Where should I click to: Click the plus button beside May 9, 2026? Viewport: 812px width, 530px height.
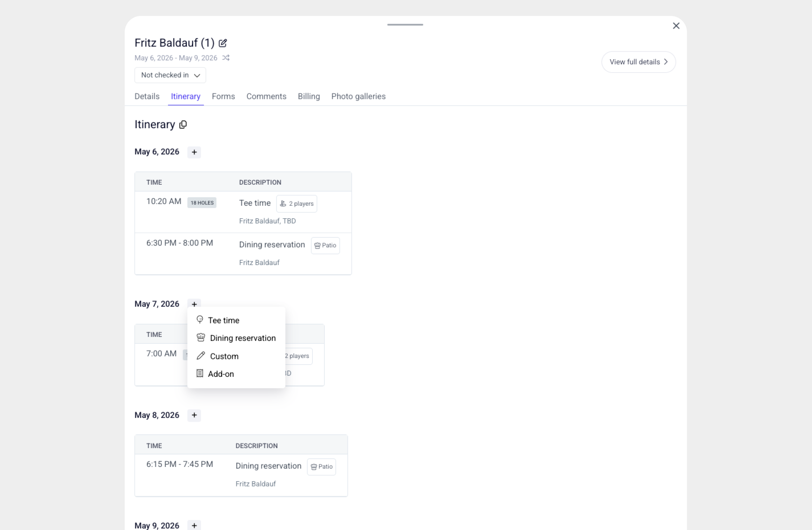click(194, 525)
